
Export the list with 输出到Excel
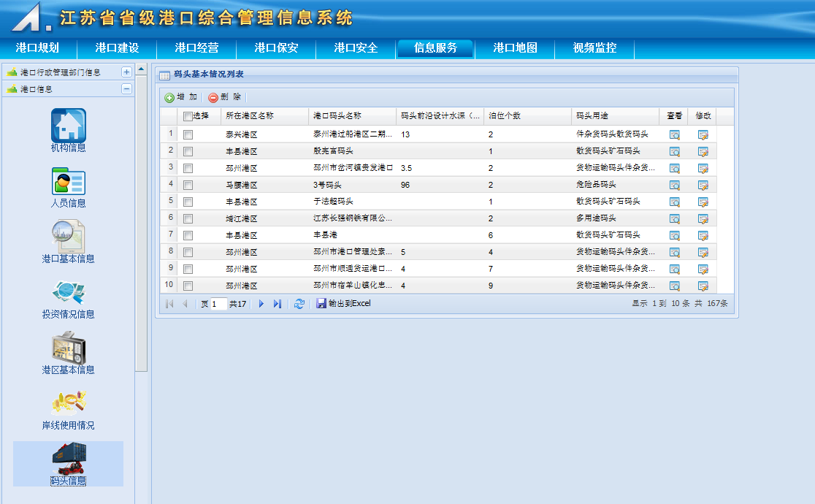pyautogui.click(x=344, y=304)
